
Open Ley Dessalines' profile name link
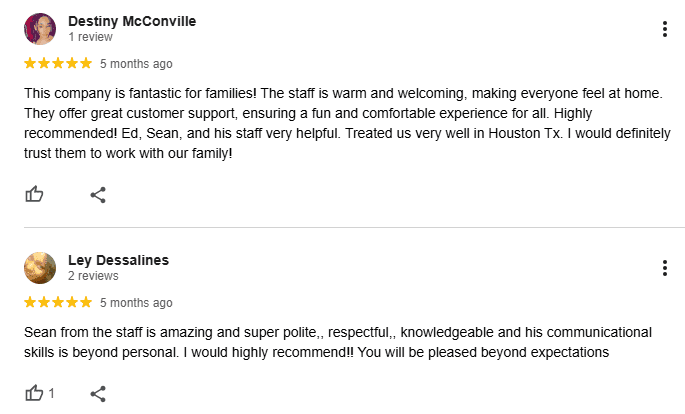[118, 260]
